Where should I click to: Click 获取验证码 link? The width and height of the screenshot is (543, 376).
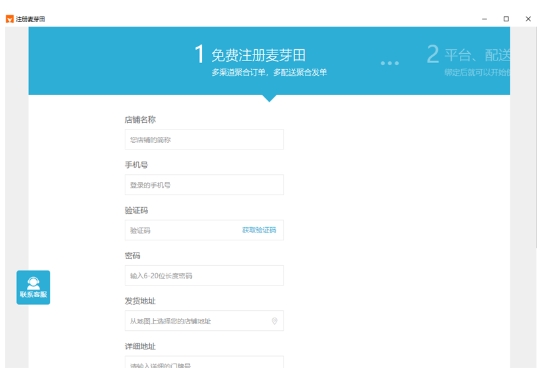[259, 230]
